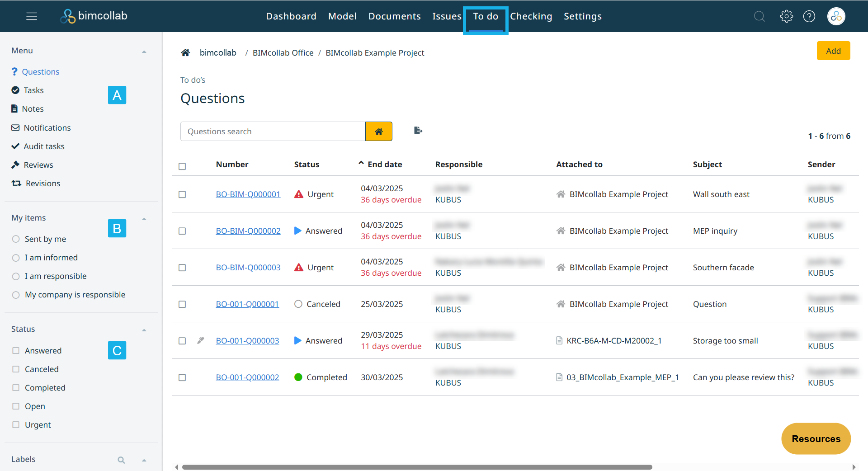This screenshot has height=471, width=868.
Task: Go to the Model tab
Action: 342,16
